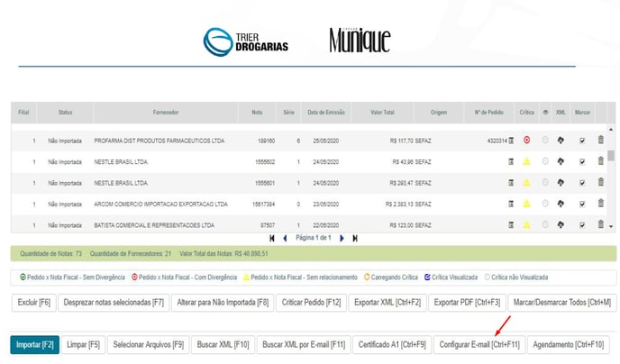Open the order document icon for Nestle nota 1555601
Viewport: 620px width, 364px height.
pos(511,183)
